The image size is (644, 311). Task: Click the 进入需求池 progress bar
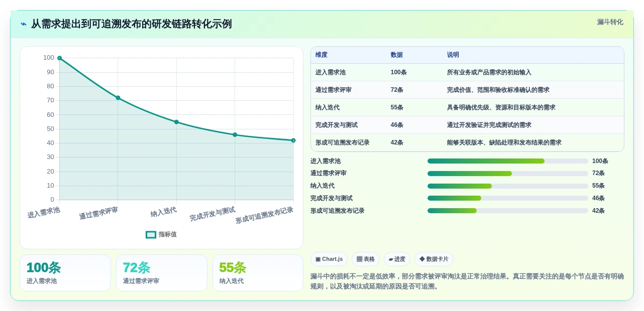pos(508,161)
